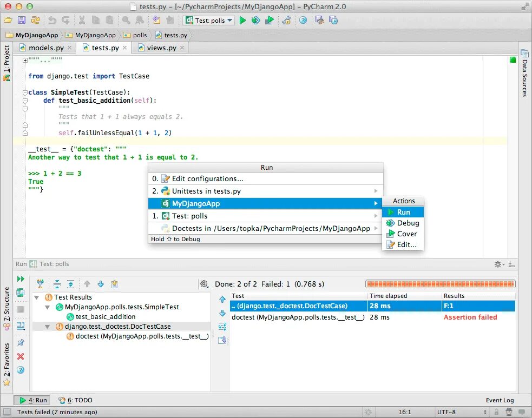Click the Cut scissors icon
This screenshot has width=532, height=418.
tap(82, 21)
